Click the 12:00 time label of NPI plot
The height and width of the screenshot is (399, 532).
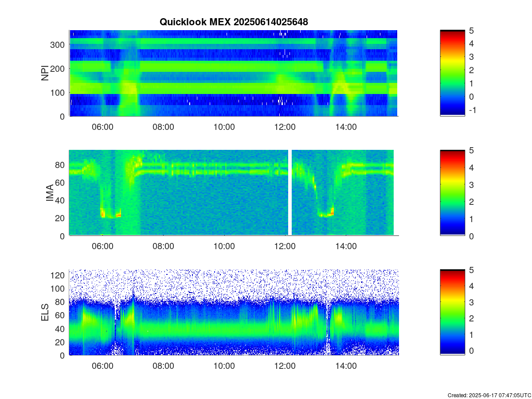tap(285, 127)
